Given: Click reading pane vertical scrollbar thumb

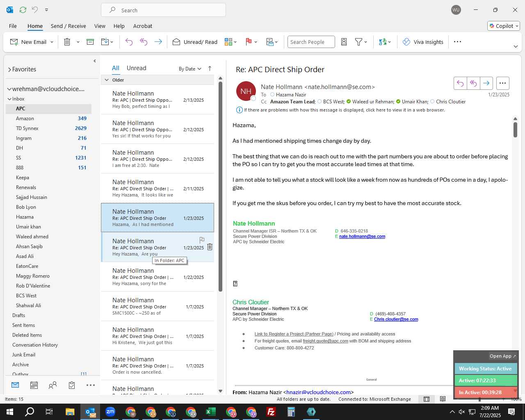Looking at the screenshot, I should coord(515,130).
